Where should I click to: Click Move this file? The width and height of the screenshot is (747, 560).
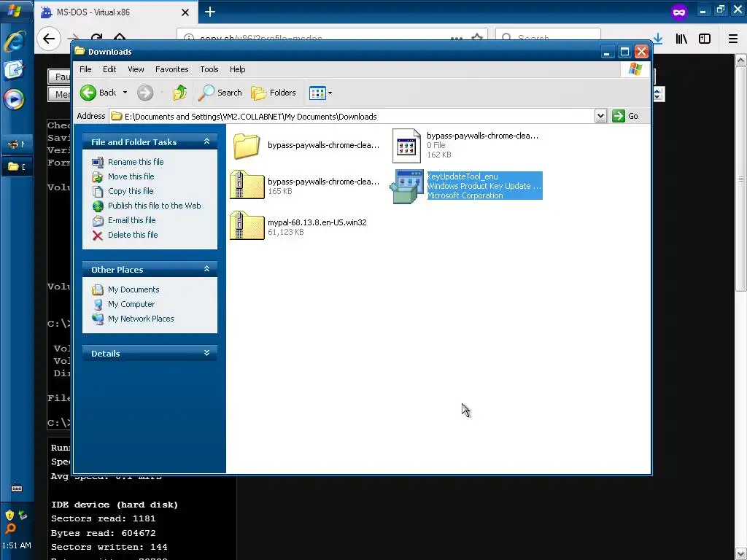click(131, 176)
